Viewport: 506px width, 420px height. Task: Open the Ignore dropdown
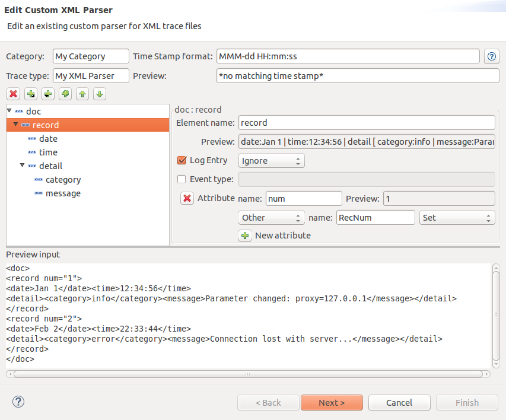(x=271, y=161)
